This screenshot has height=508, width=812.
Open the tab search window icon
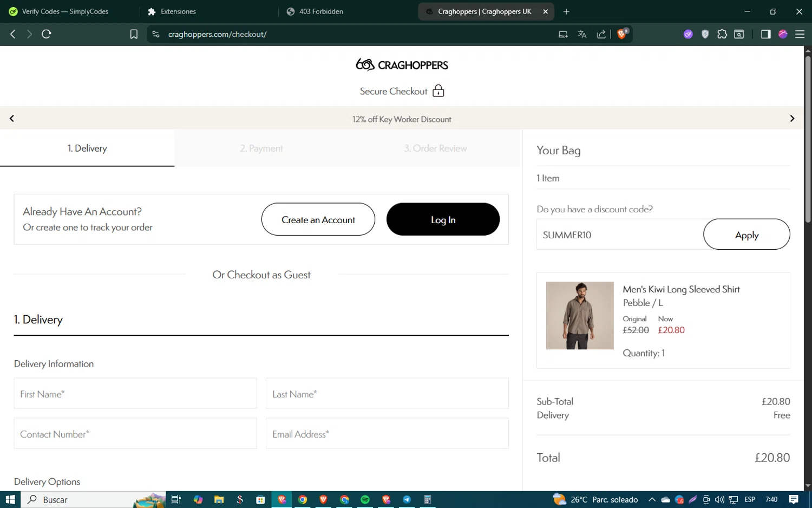point(739,34)
